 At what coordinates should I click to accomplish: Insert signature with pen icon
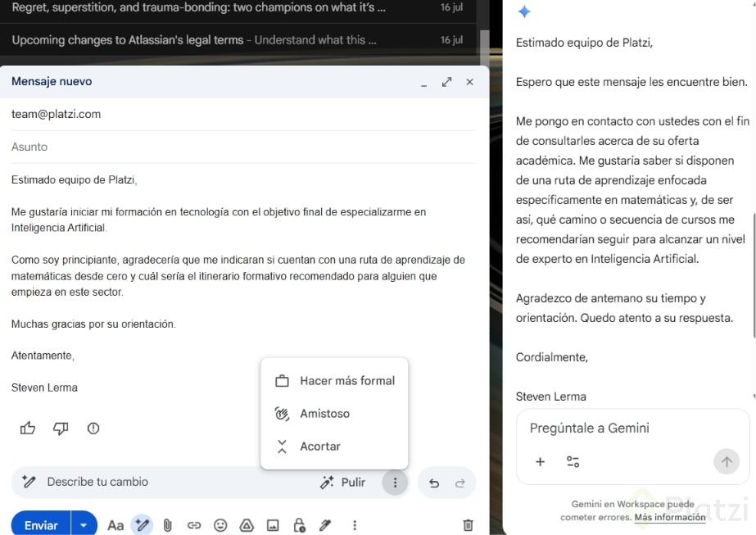point(325,525)
